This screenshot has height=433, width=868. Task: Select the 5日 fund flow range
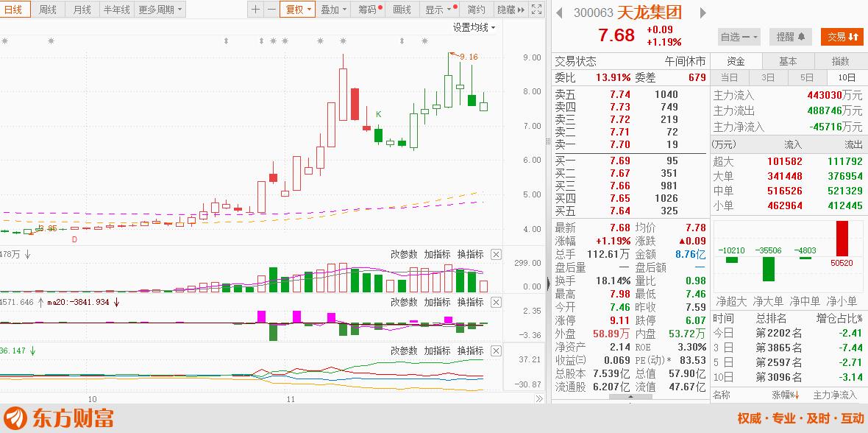point(807,77)
